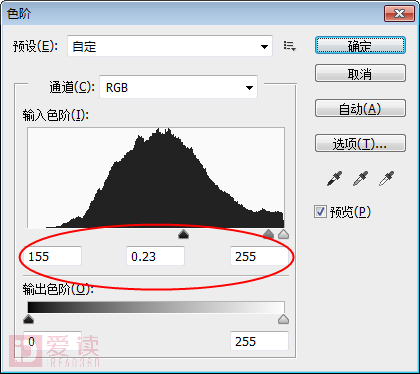Screen dimensions: 420x374
Task: Select the white point eyedropper
Action: pos(386,178)
